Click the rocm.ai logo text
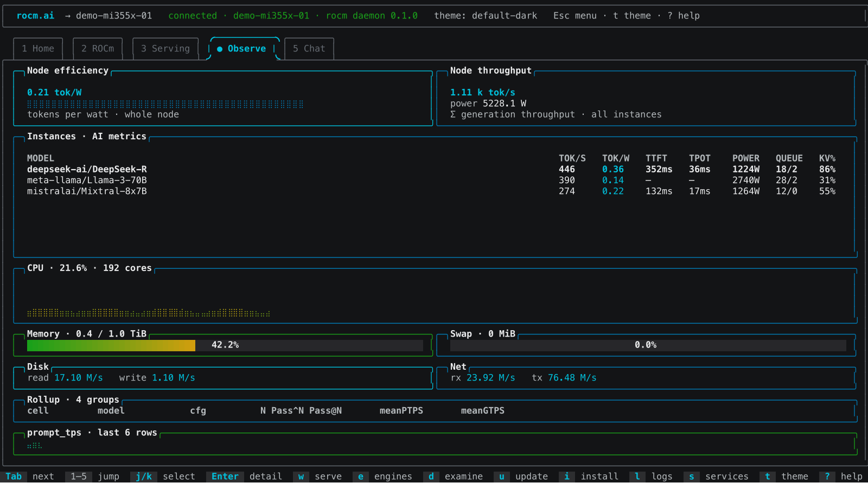This screenshot has width=868, height=483. coord(35,16)
